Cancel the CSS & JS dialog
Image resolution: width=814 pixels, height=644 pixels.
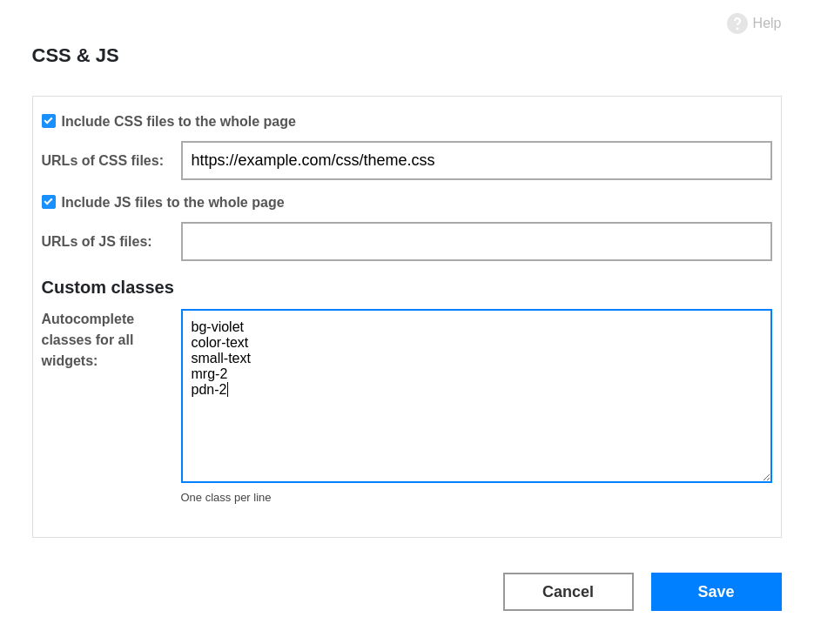point(568,592)
